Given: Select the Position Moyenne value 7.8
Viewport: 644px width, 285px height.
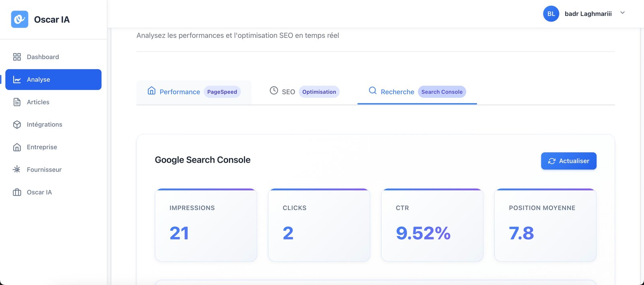Looking at the screenshot, I should click(522, 233).
